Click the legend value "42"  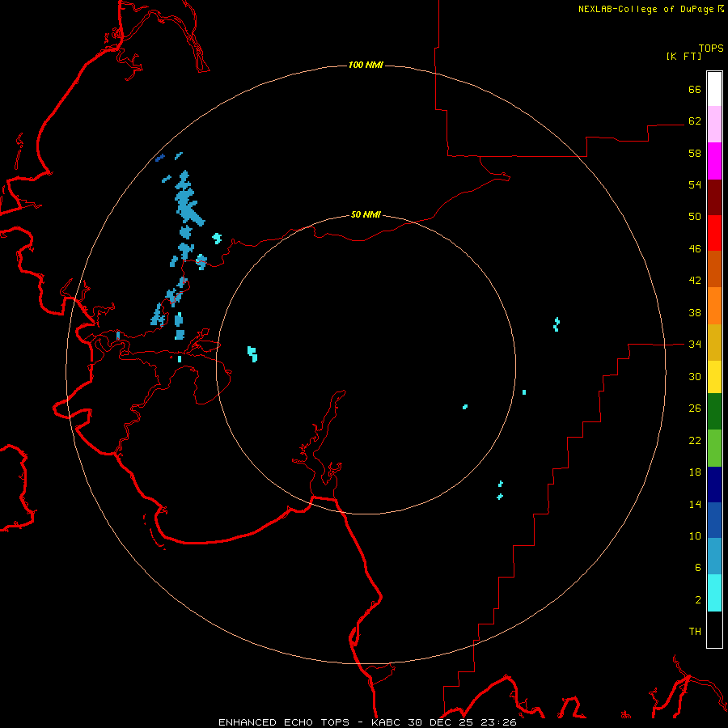[x=695, y=281]
